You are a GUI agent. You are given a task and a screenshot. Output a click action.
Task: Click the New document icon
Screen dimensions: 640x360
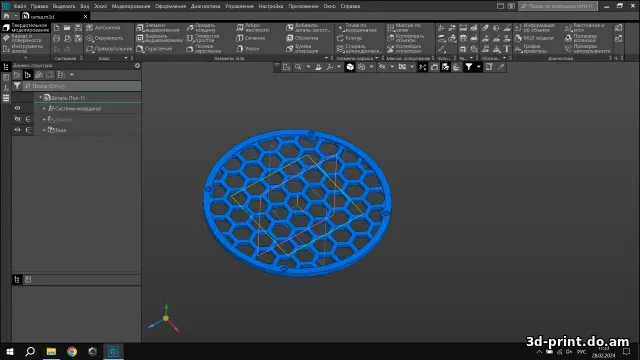pos(56,28)
